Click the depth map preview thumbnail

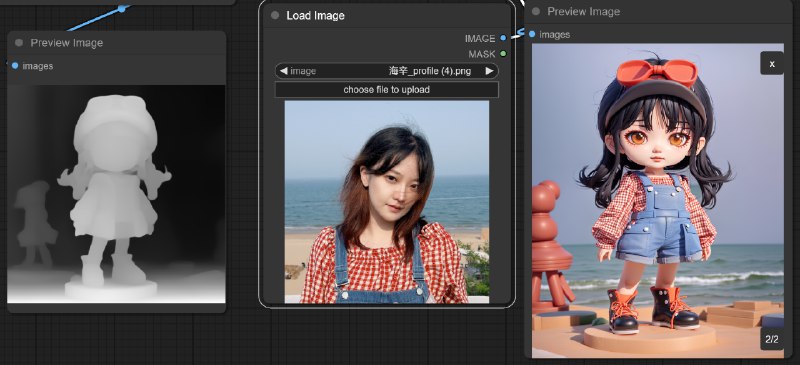pyautogui.click(x=116, y=193)
